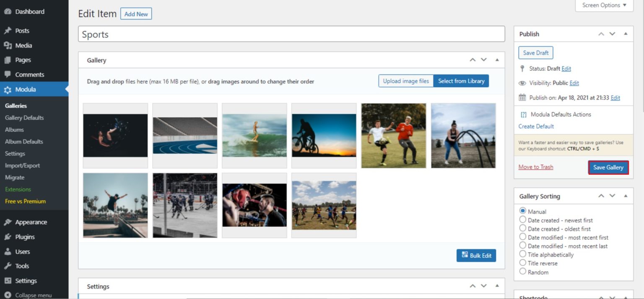Open the Media library icon
The height and width of the screenshot is (299, 644).
(8, 45)
